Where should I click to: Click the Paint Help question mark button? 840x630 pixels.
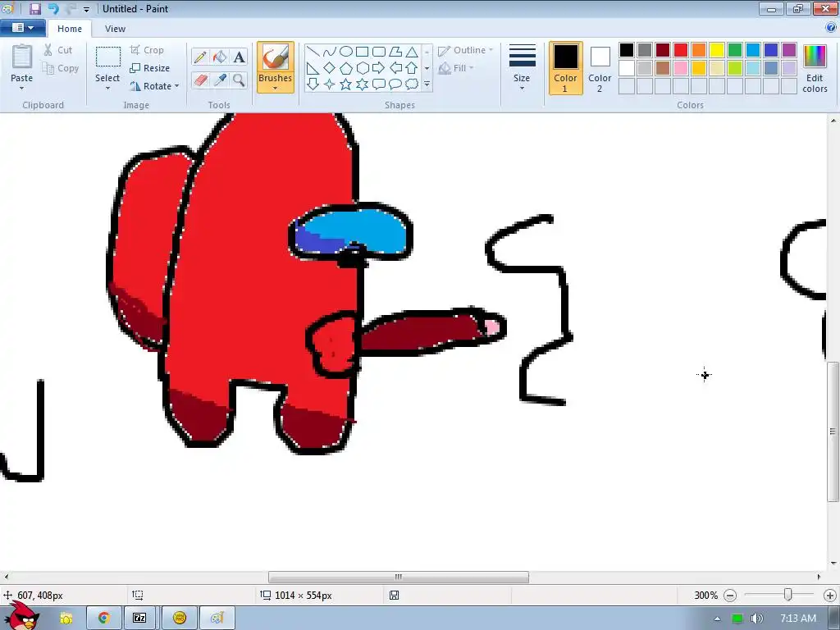pyautogui.click(x=831, y=27)
